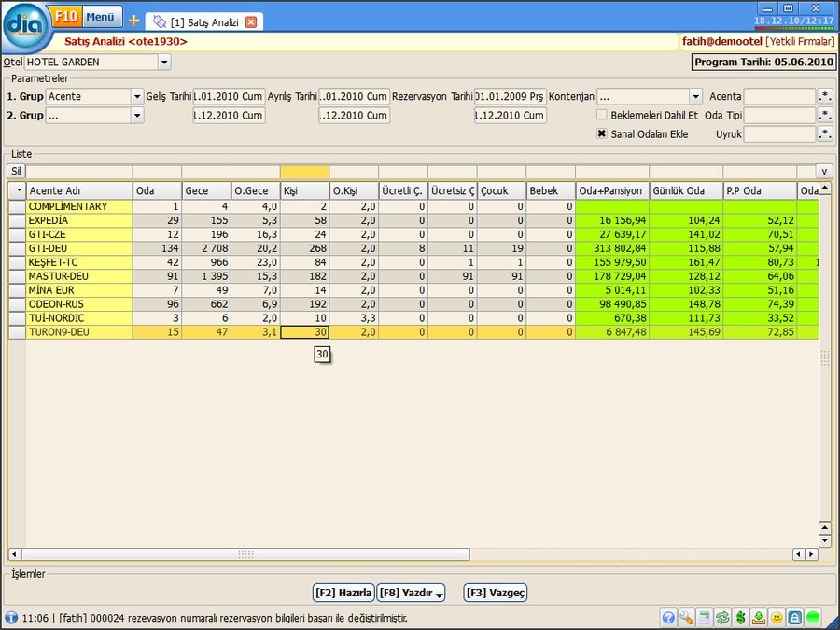The height and width of the screenshot is (630, 840).
Task: Click the Acenta input field
Action: 779,96
